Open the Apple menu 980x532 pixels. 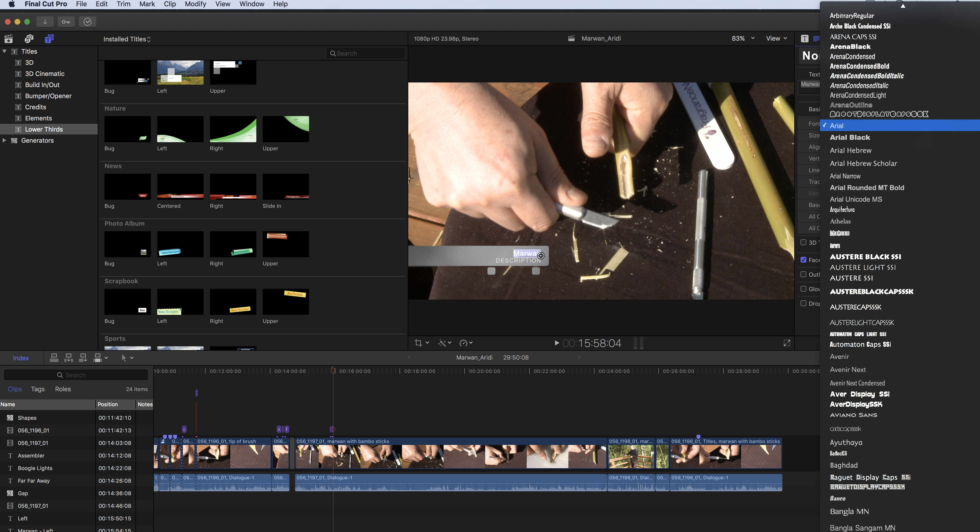[11, 4]
